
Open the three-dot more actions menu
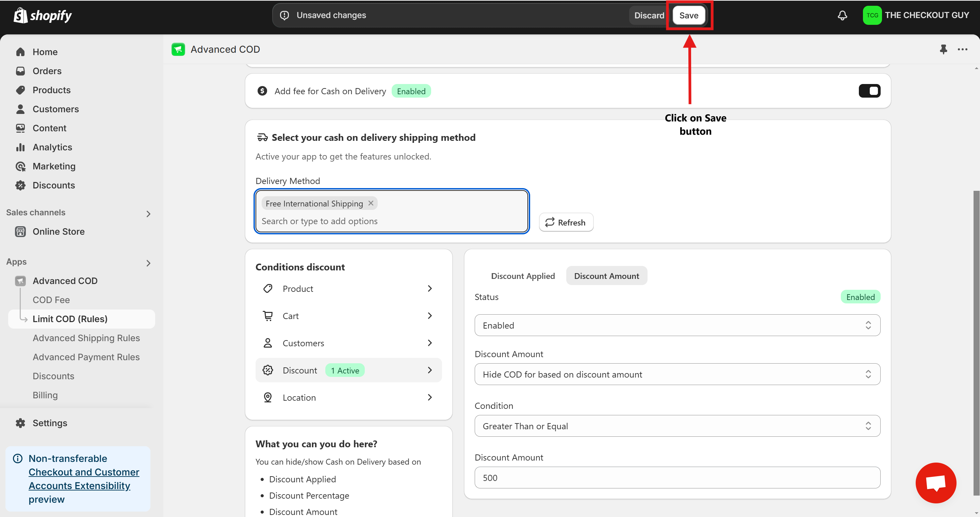coord(963,49)
